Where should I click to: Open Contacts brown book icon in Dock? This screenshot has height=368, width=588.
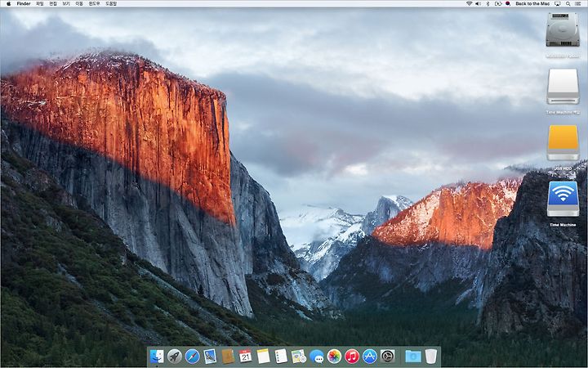228,357
